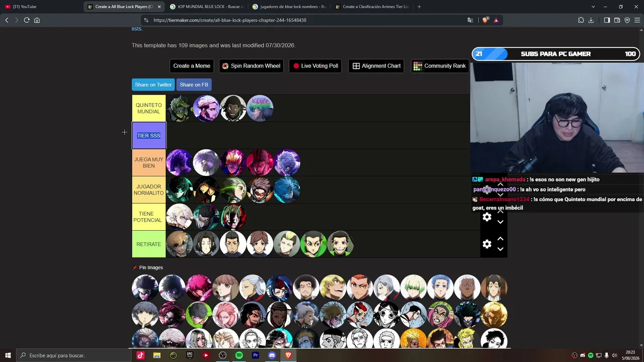Viewport: 644px width, 362px height.
Task: Open the Brave Rewards icon
Action: tap(496, 20)
